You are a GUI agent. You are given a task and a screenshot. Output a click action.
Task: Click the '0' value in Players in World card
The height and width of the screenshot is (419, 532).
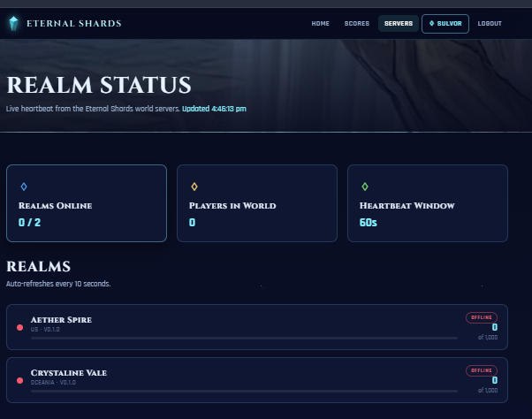(192, 223)
